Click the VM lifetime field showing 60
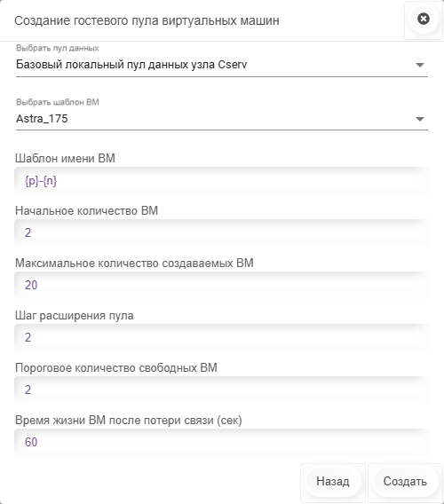 222,442
